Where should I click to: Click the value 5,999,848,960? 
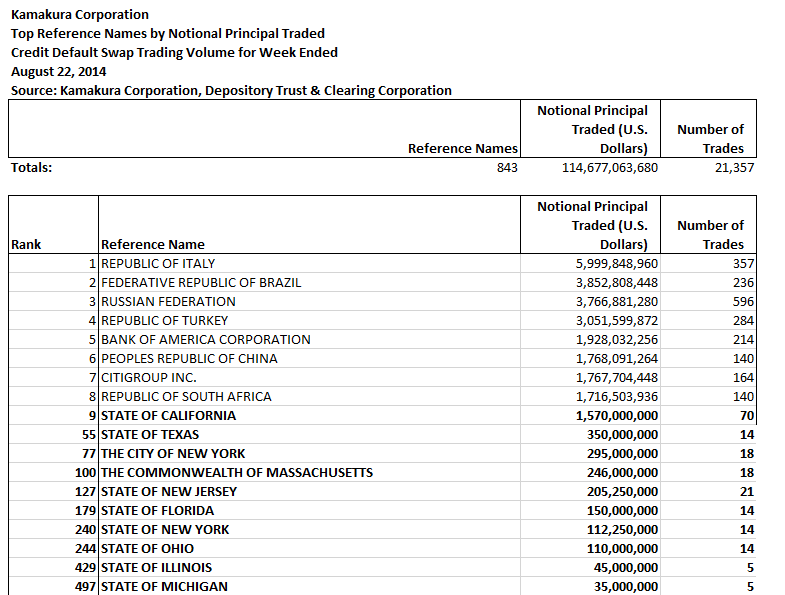(x=617, y=263)
